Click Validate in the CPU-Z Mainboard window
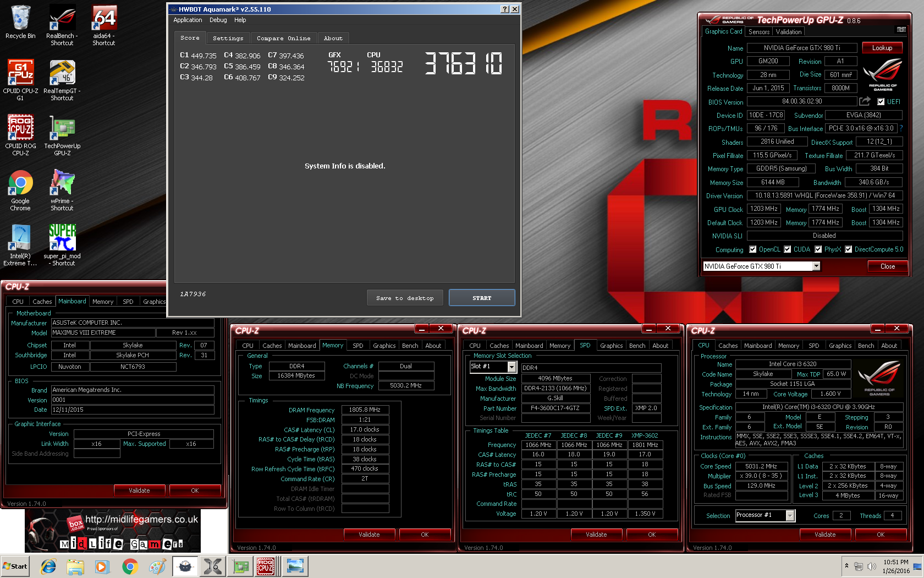 tap(139, 490)
